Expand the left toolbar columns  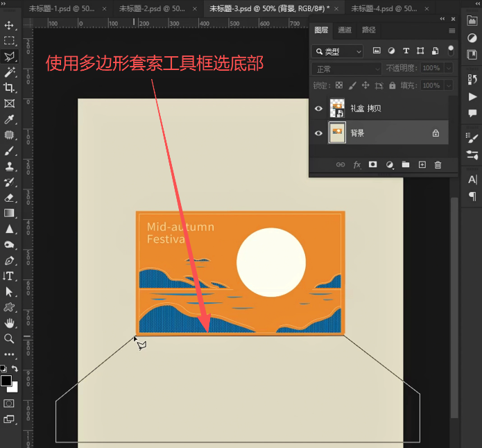[3, 3]
